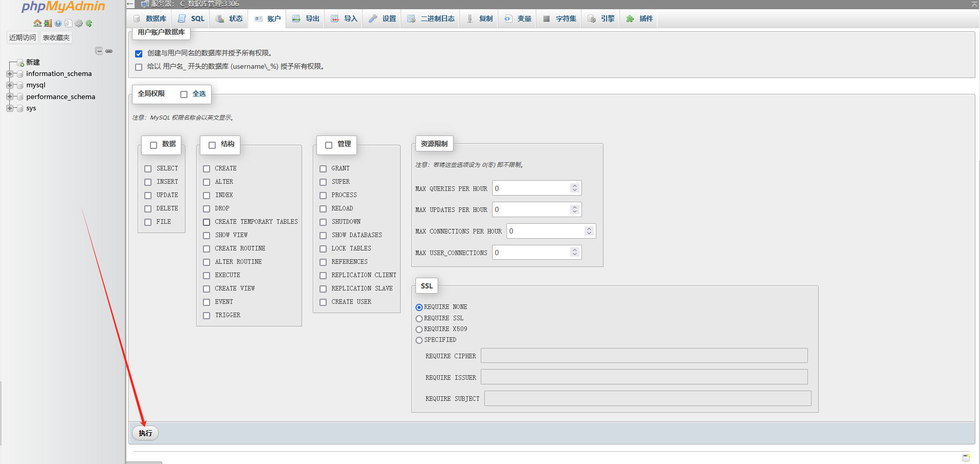The height and width of the screenshot is (464, 980).
Task: Open the 变量 tab
Action: pos(518,18)
